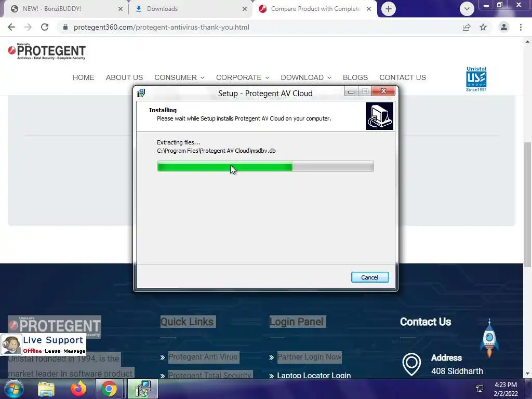Click the Chrome taskbar icon
This screenshot has width=532, height=399.
coord(109,389)
